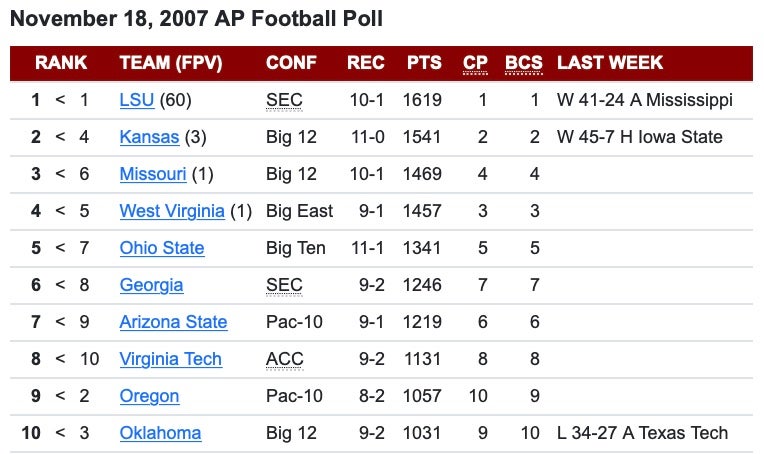The height and width of the screenshot is (454, 764).
Task: Click the REC column header
Action: [366, 63]
